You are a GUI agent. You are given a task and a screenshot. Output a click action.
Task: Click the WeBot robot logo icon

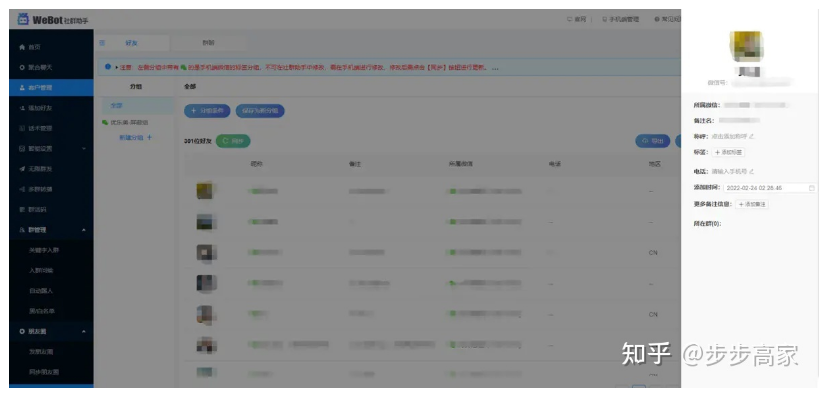coord(23,19)
